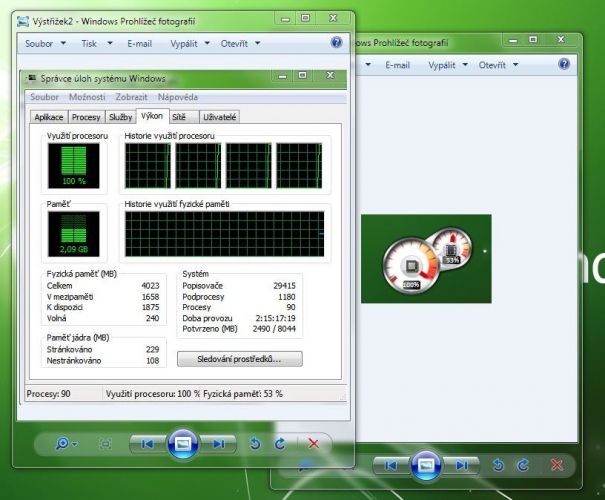Click E-mail in the background photo viewer
This screenshot has height=500, width=605.
397,65
